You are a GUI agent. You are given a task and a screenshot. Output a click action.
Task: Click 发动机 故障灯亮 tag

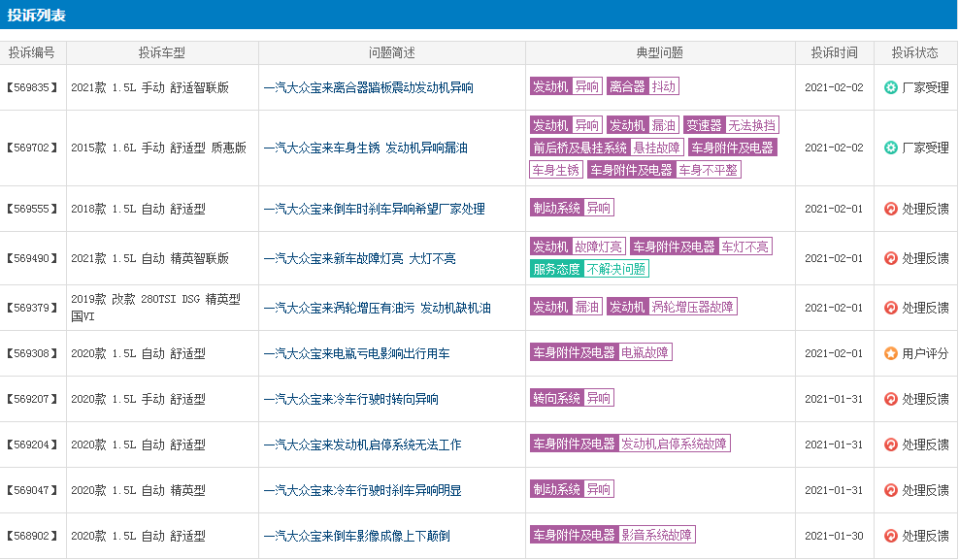click(x=578, y=247)
